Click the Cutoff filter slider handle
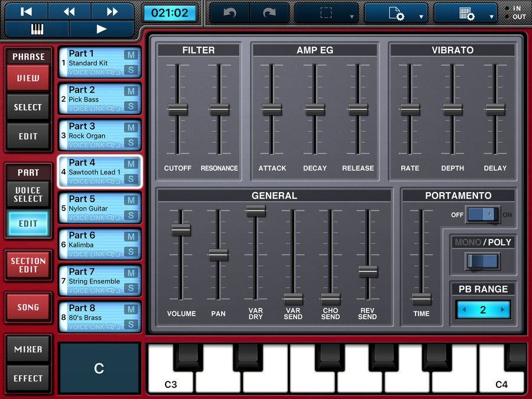 coord(177,109)
